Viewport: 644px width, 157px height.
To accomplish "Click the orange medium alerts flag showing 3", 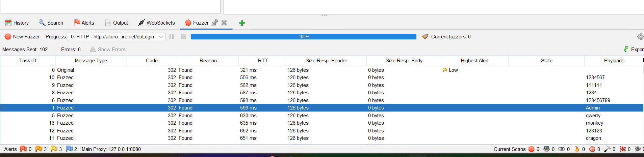I will click(38, 149).
